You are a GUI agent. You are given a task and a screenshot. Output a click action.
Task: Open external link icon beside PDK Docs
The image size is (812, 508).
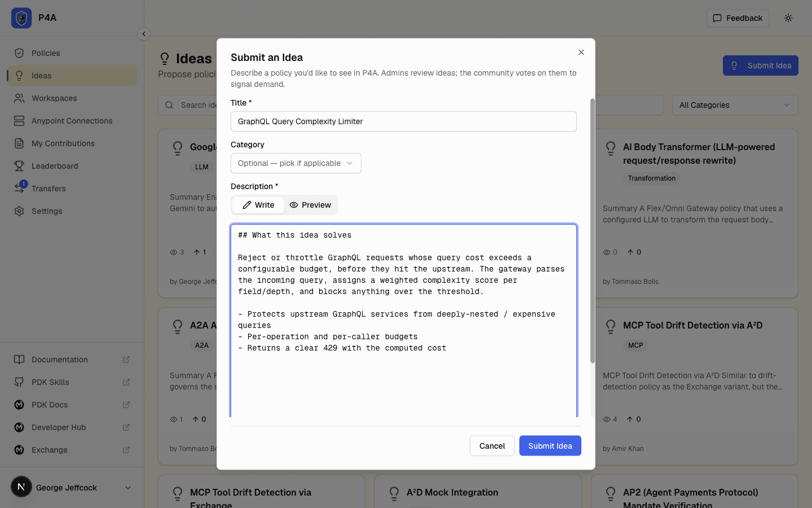(x=126, y=405)
